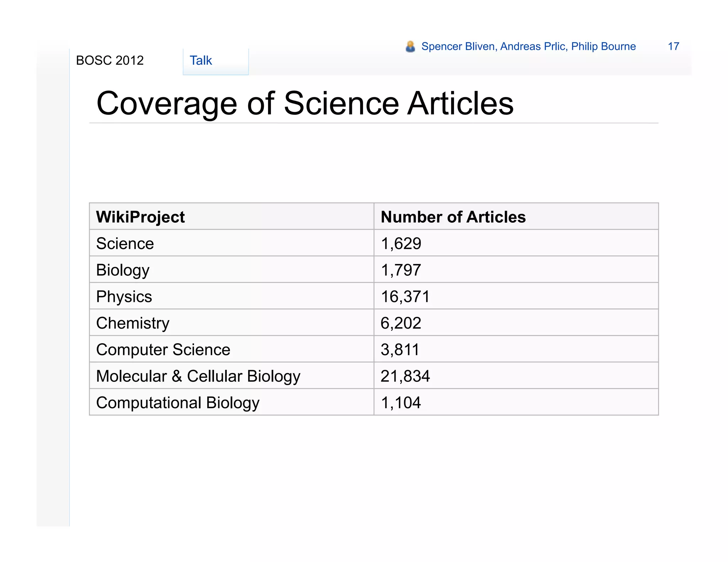This screenshot has width=728, height=562.
Task: Click the Number of Articles column header
Action: (453, 217)
